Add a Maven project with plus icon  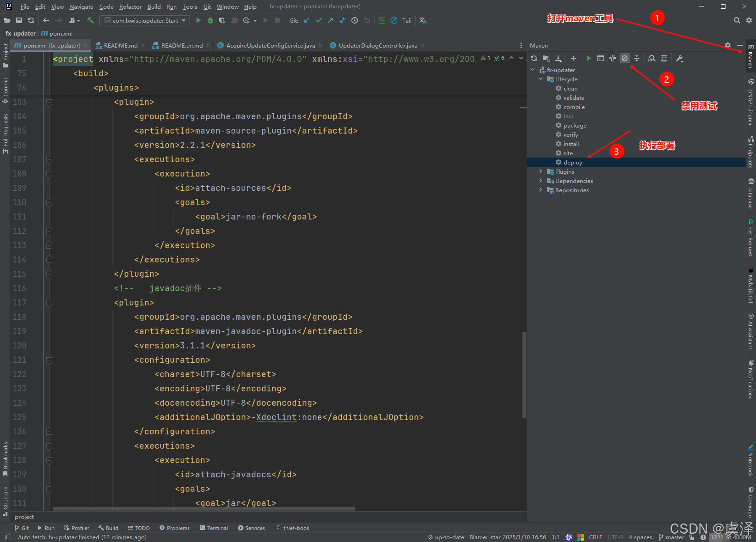tap(573, 58)
